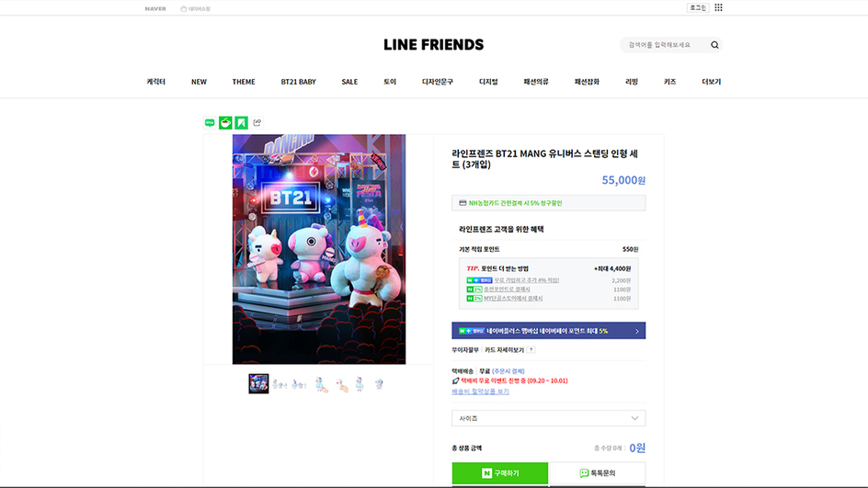The width and height of the screenshot is (868, 488).
Task: Click the green purchase button
Action: [500, 473]
